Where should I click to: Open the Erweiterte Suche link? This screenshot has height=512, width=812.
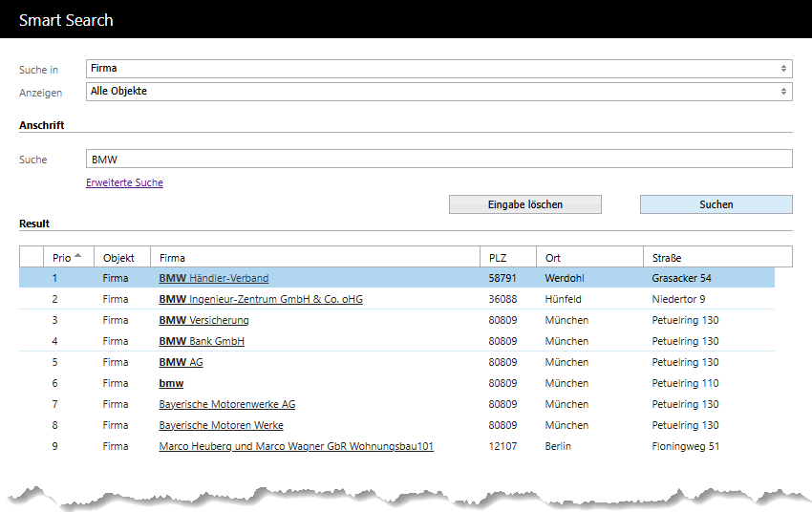124,182
